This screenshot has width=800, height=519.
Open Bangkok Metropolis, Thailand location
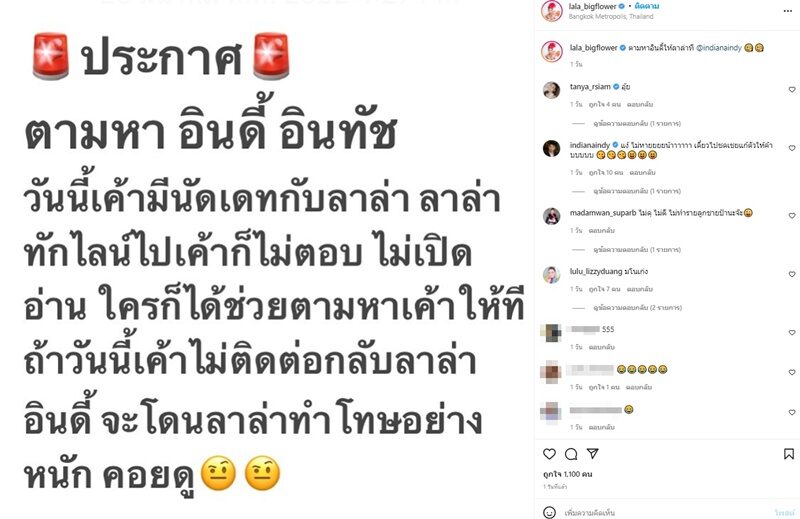pyautogui.click(x=611, y=16)
